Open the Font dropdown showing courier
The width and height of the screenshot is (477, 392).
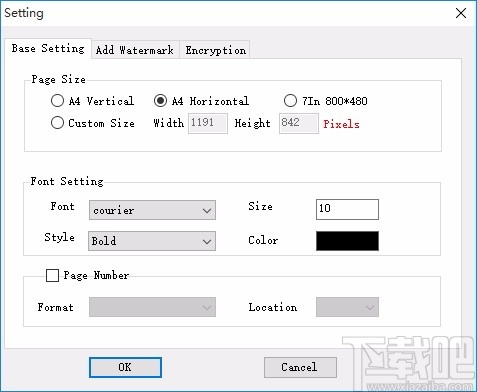pos(152,210)
